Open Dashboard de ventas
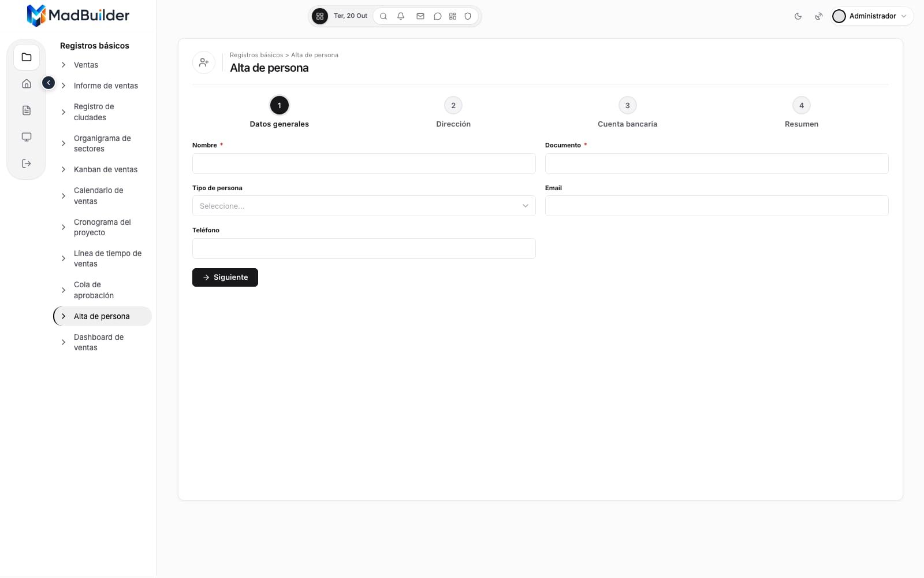924x578 pixels. [x=103, y=342]
